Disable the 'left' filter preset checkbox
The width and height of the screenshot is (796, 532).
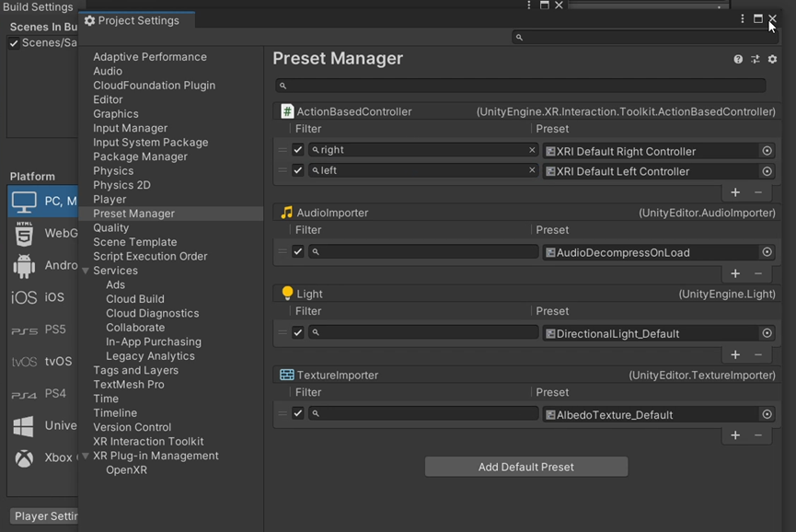coord(298,170)
